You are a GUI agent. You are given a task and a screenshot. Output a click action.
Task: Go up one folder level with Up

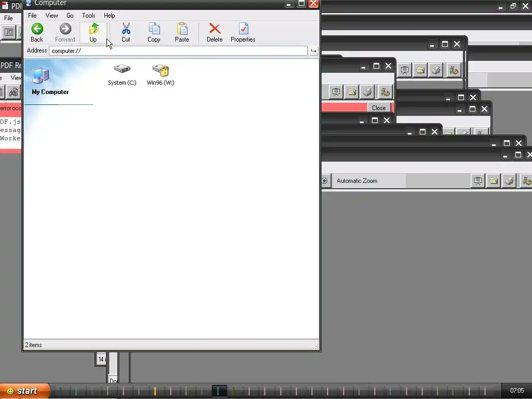click(94, 33)
